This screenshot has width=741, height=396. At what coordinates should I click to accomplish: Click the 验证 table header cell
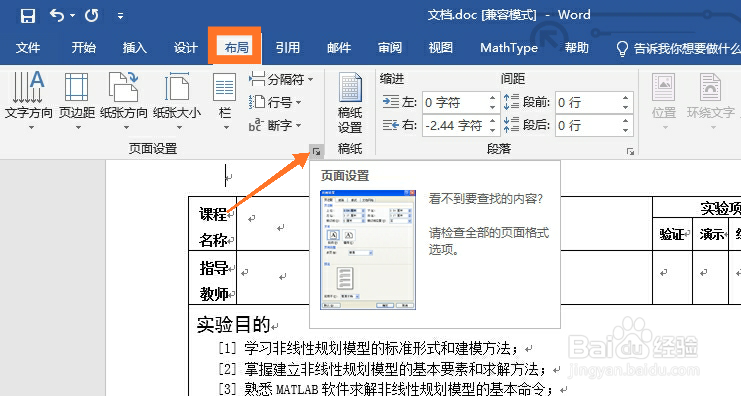[673, 234]
